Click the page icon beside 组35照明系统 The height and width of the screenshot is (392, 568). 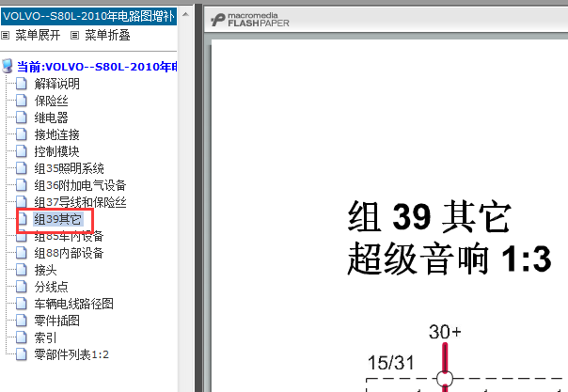[x=22, y=168]
